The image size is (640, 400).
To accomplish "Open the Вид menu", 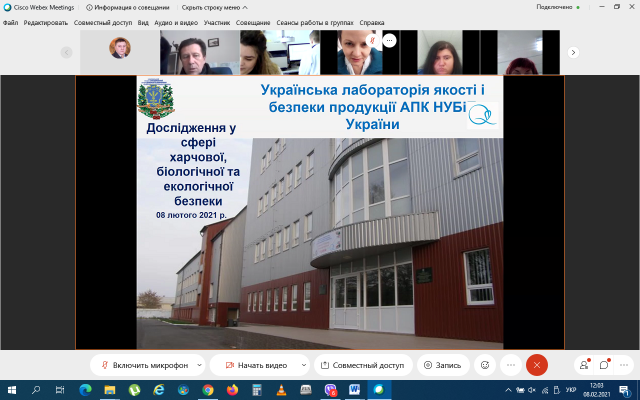I will pyautogui.click(x=143, y=23).
